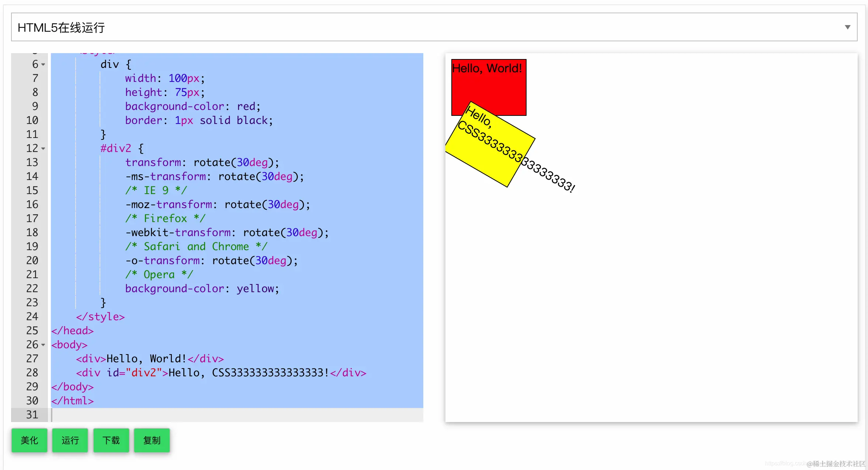Click the empty line 31 in the editor
Viewport: 868px width, 470px height.
click(236, 415)
